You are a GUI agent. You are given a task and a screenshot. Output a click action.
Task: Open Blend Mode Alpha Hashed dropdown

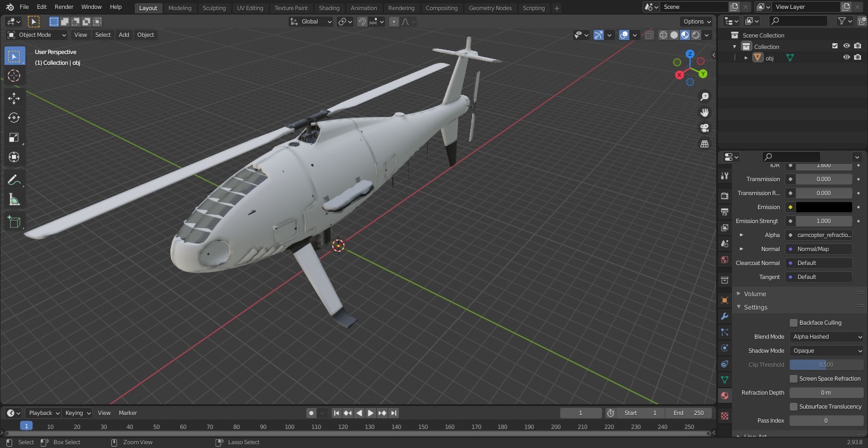pyautogui.click(x=827, y=337)
